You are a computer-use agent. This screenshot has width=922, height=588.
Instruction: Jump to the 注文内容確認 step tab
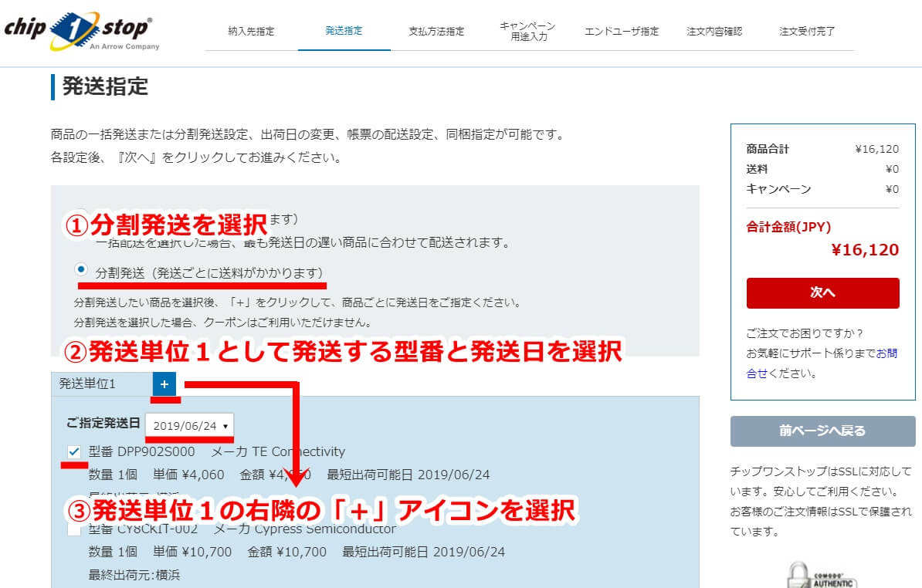(x=714, y=32)
